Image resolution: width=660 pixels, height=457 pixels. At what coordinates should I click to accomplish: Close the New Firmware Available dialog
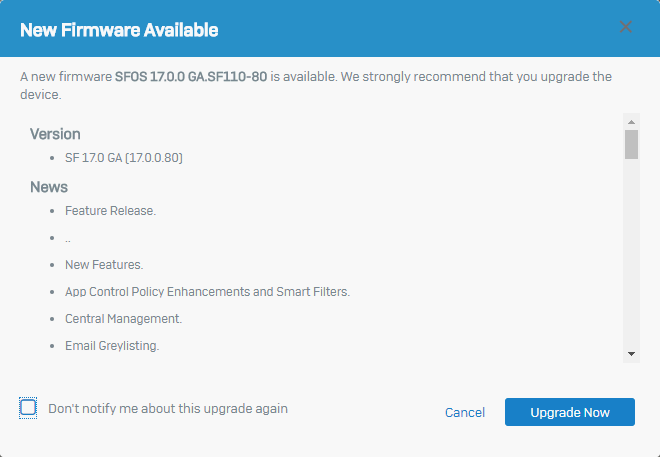coord(625,27)
